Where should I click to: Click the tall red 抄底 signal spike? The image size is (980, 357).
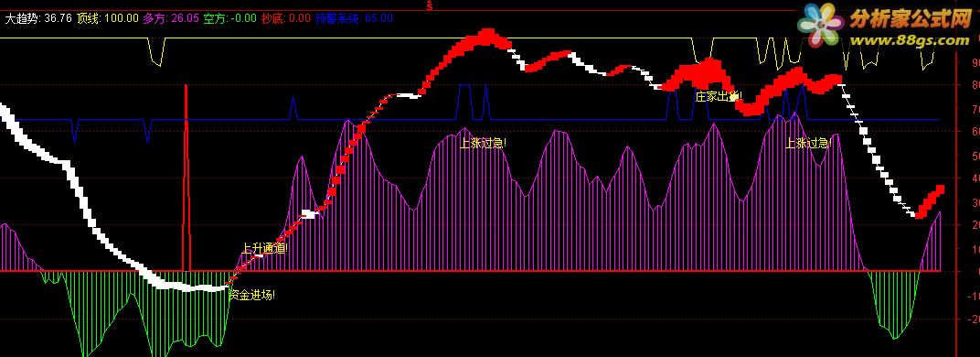click(x=186, y=178)
